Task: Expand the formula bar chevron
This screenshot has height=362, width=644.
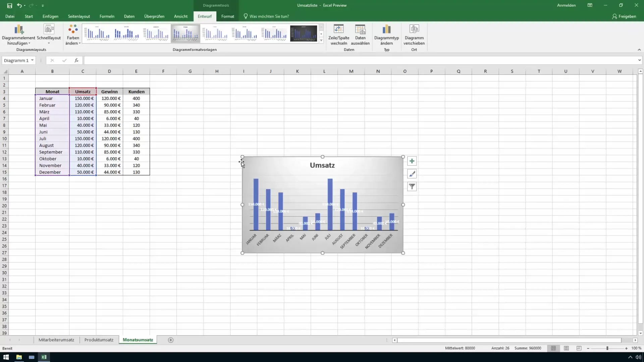Action: click(639, 60)
